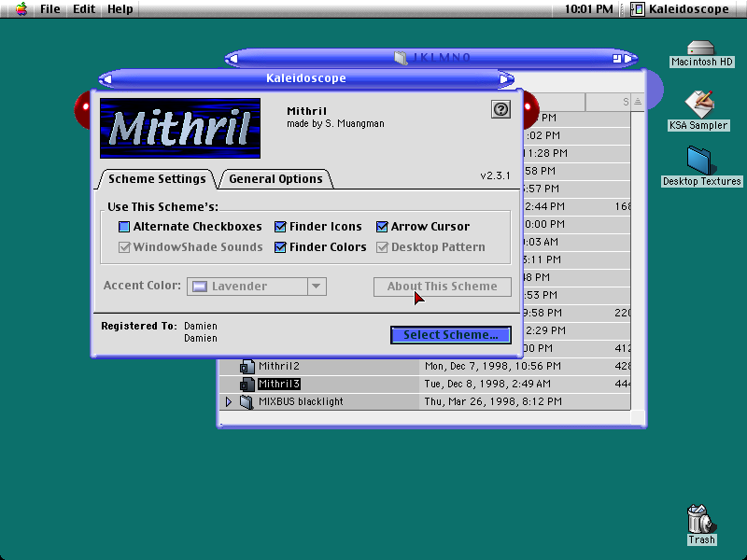The image size is (747, 560).
Task: Switch to the Scheme Settings tab
Action: point(157,179)
